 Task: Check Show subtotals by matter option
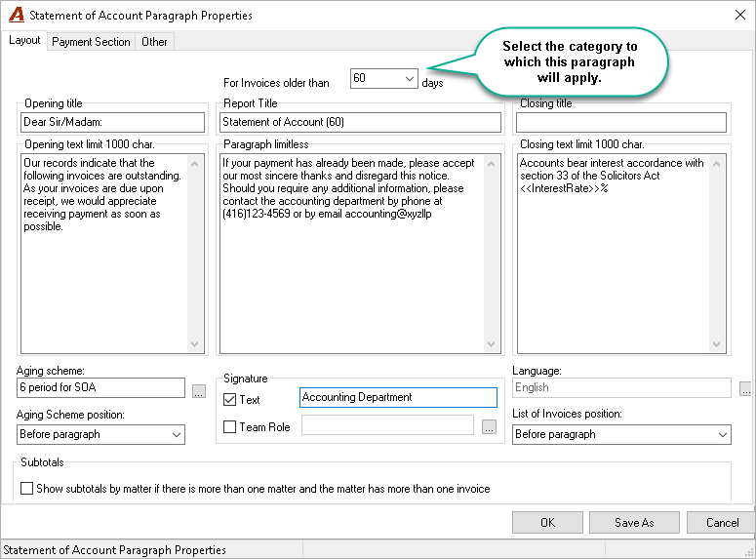(x=27, y=488)
